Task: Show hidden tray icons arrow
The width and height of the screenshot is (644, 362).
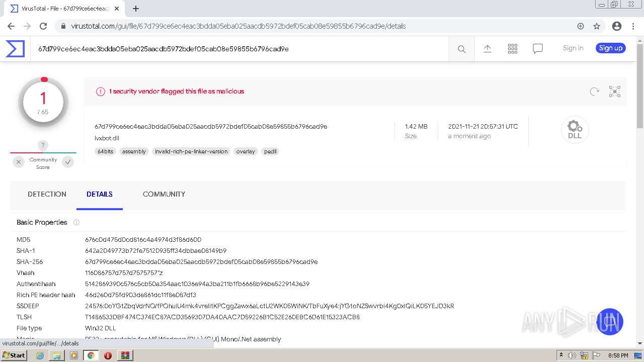Action: [x=561, y=355]
